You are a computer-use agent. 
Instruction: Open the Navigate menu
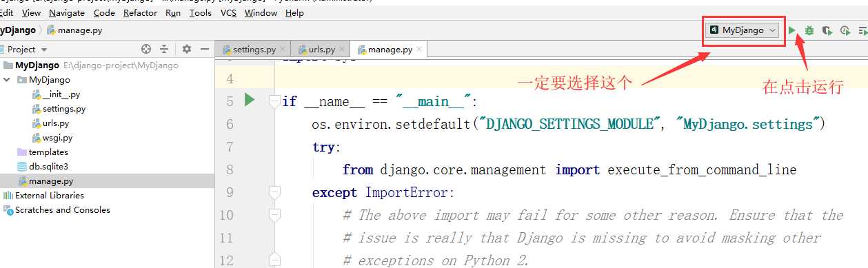click(x=68, y=13)
